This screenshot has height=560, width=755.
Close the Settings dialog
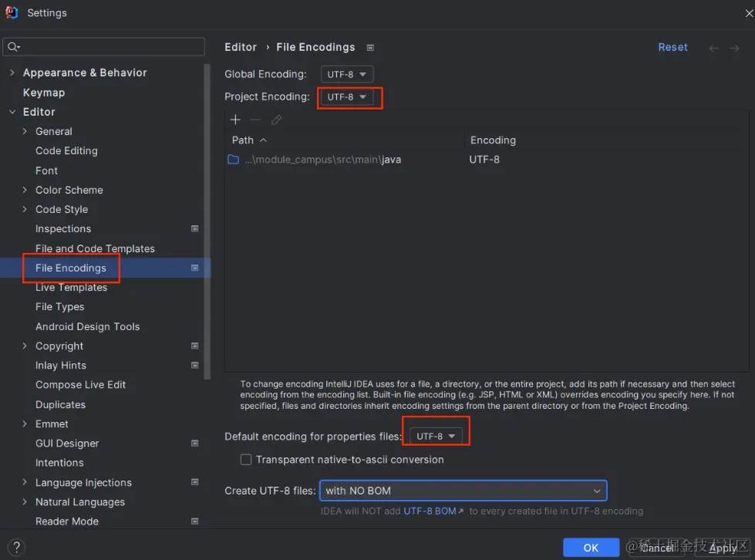click(749, 13)
